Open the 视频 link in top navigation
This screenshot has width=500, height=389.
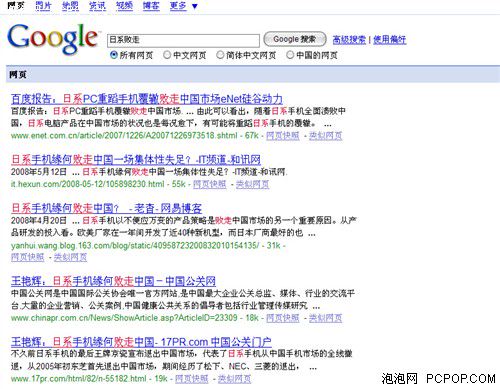click(124, 5)
